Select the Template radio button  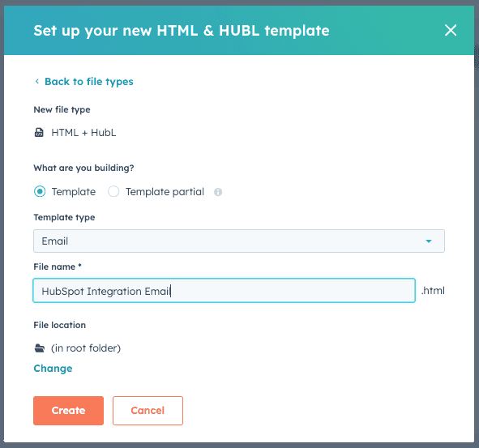pos(40,191)
